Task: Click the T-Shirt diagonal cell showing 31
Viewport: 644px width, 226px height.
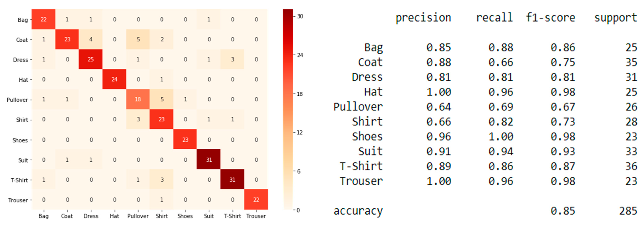Action: tap(232, 180)
